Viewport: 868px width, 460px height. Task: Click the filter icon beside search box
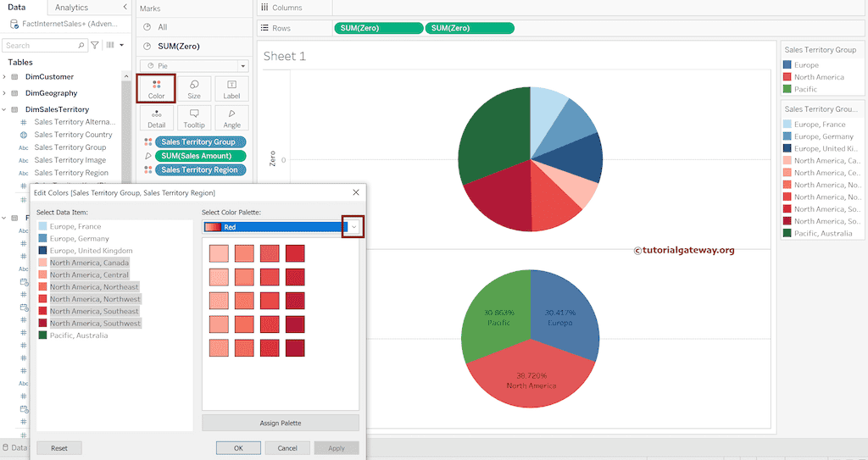coord(95,45)
